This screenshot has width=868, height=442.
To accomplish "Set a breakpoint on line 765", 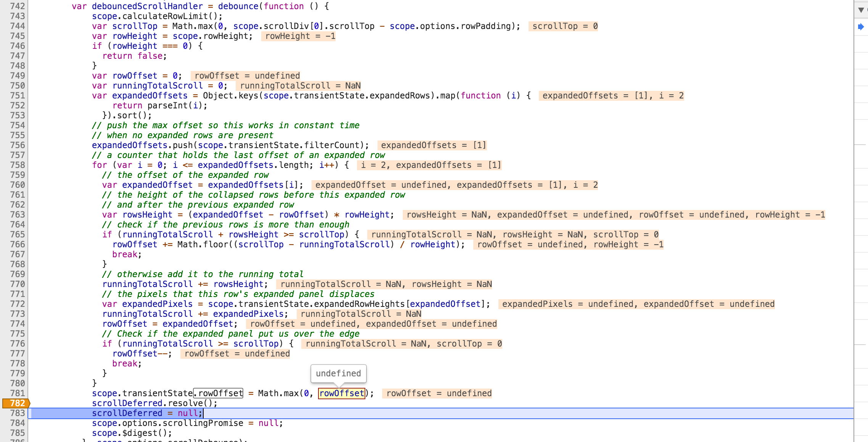I will (x=17, y=234).
